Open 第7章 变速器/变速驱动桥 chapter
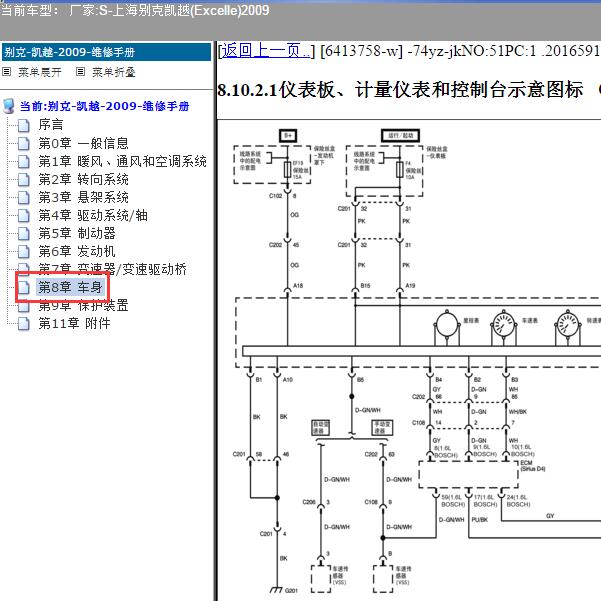Screen dimensions: 601x601 (x=112, y=269)
